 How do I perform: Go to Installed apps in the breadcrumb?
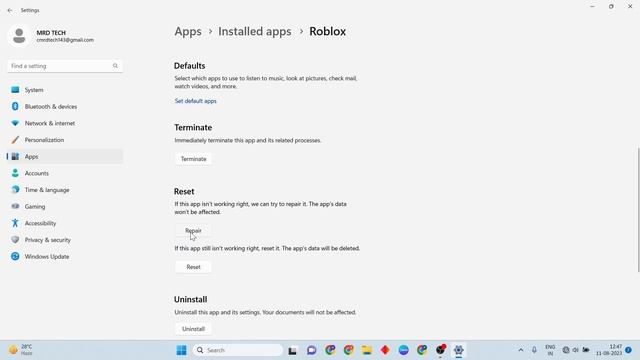coord(255,31)
